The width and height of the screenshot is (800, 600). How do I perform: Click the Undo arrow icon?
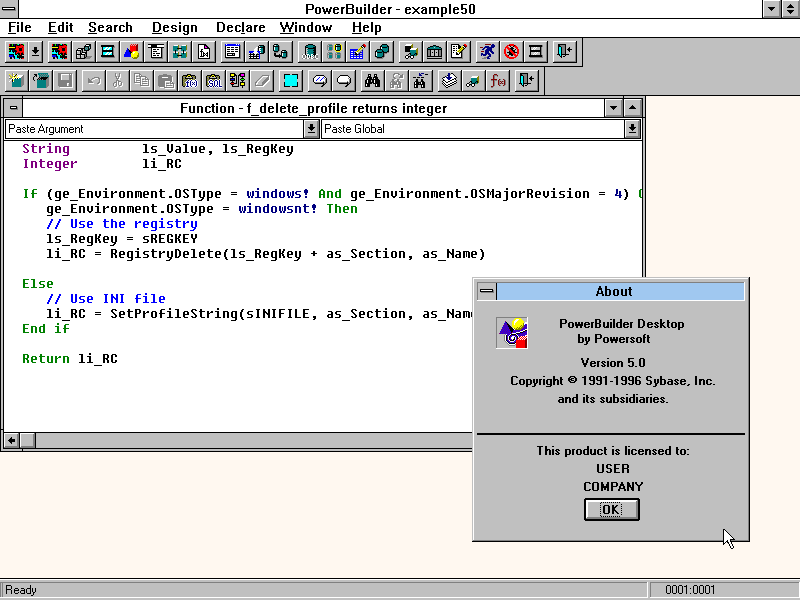pyautogui.click(x=93, y=81)
